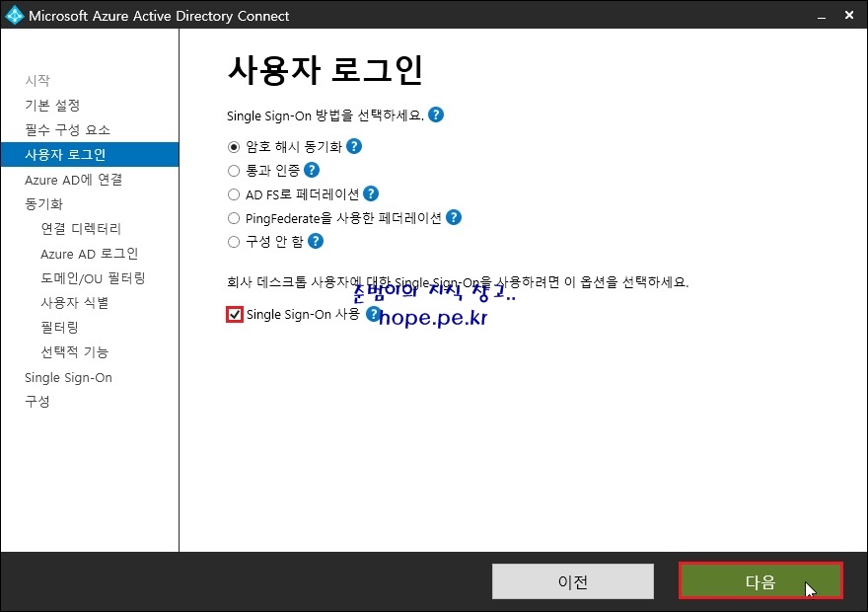This screenshot has height=612, width=868.
Task: Minimize the Azure AD Connect window
Action: pyautogui.click(x=822, y=16)
